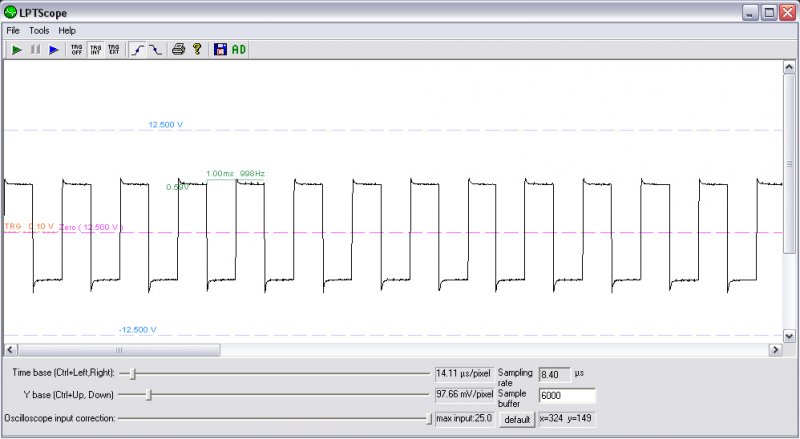Click the Sample buffer field showing 6000
Screen dimensions: 800x439
(567, 396)
